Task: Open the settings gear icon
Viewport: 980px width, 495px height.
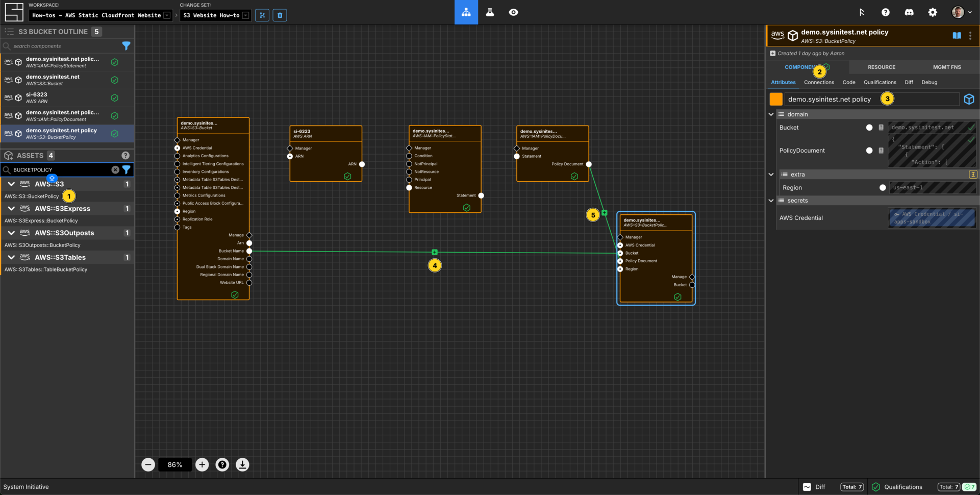Action: [933, 12]
